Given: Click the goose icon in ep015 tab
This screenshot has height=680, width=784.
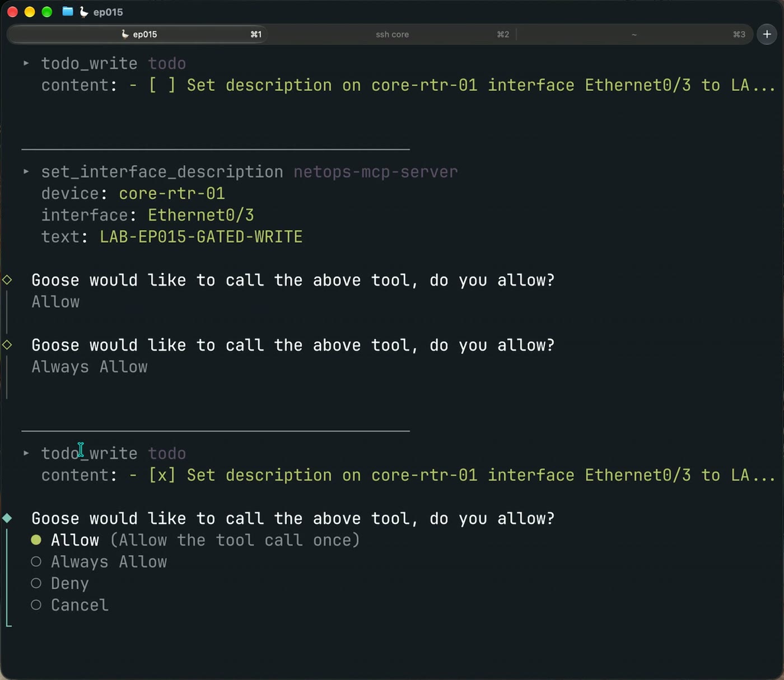Looking at the screenshot, I should point(125,34).
